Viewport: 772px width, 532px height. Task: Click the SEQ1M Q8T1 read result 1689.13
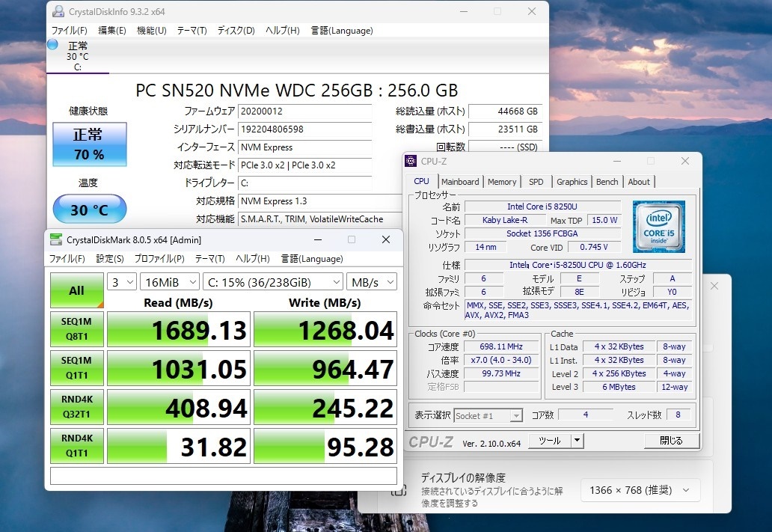tap(179, 329)
